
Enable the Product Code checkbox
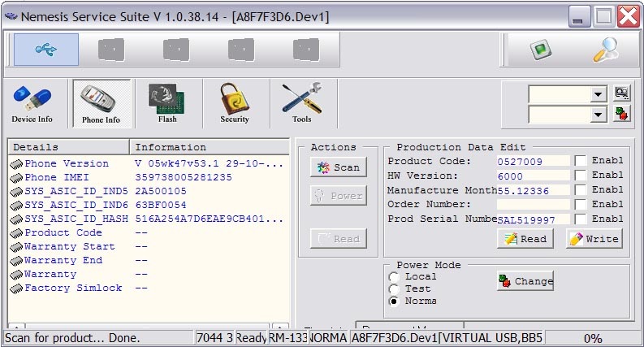click(581, 161)
